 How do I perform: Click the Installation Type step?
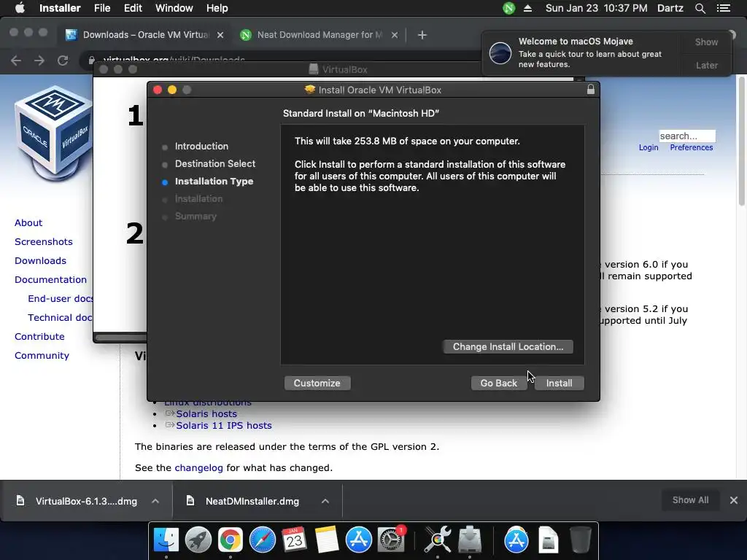click(214, 182)
